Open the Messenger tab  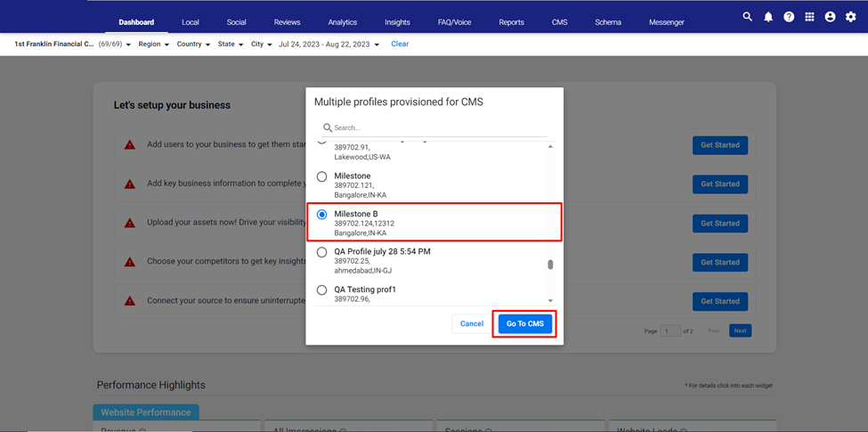click(x=667, y=22)
